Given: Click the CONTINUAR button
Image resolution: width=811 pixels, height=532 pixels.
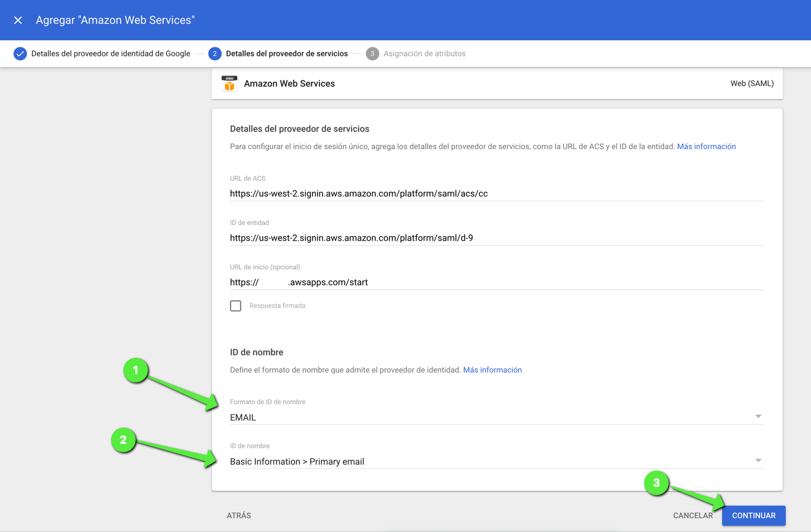Looking at the screenshot, I should [754, 515].
